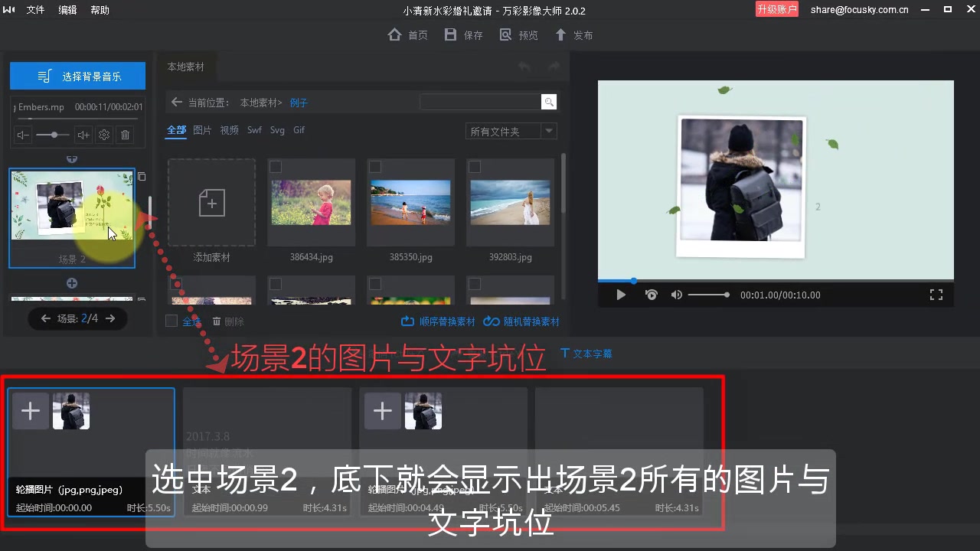980x551 pixels.
Task: Play the preview video
Action: tap(621, 295)
